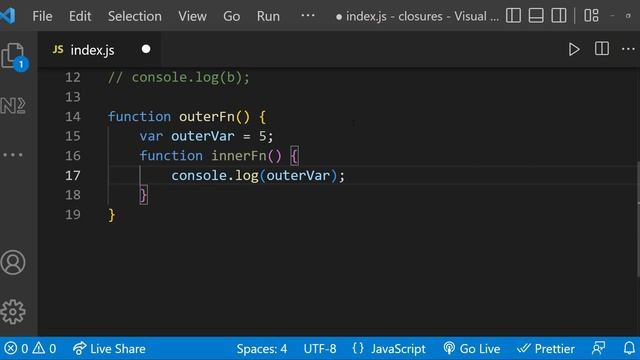Open the Run menu
The width and height of the screenshot is (640, 360).
pos(268,16)
